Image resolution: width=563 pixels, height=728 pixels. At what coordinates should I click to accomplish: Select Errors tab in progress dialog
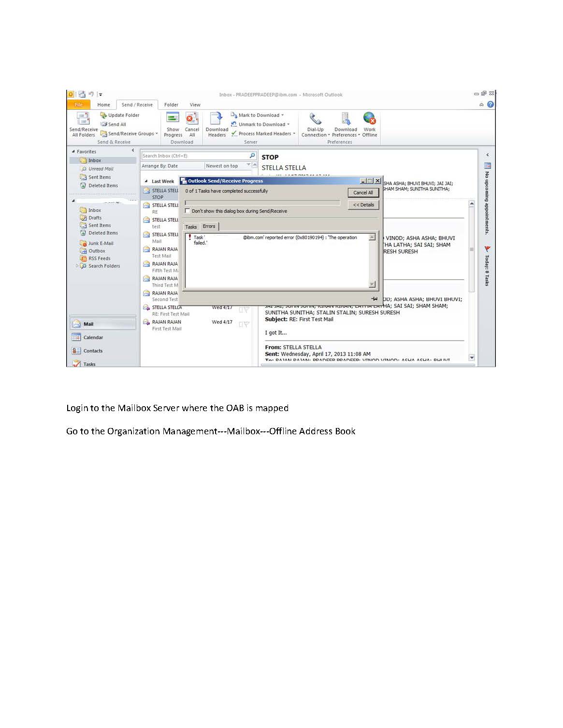209,226
